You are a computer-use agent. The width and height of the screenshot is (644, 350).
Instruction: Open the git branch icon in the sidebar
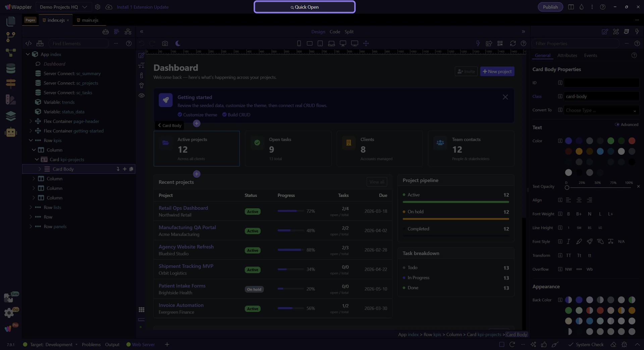[11, 37]
